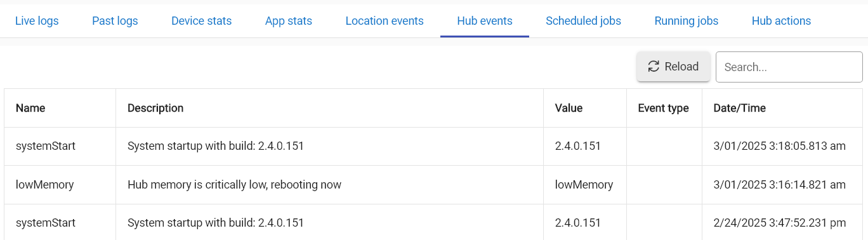Sort by the Description column header
Image resolution: width=868 pixels, height=240 pixels.
pos(155,108)
